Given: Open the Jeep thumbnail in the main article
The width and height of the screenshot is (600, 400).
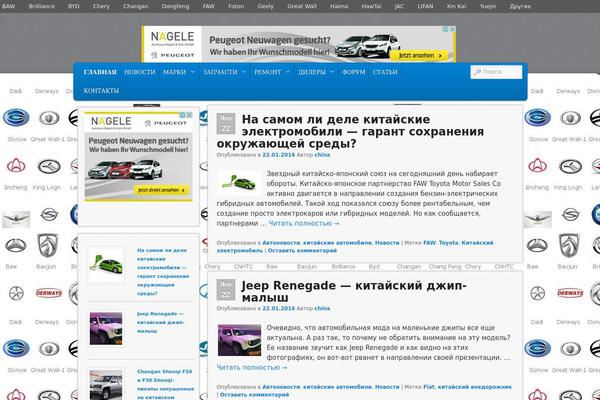Looking at the screenshot, I should tap(240, 340).
